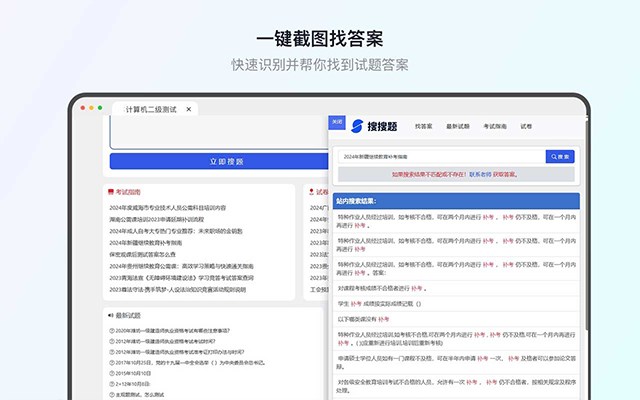640x400 pixels.
Task: Click the blue 关闭 button on side panel
Action: [x=337, y=122]
